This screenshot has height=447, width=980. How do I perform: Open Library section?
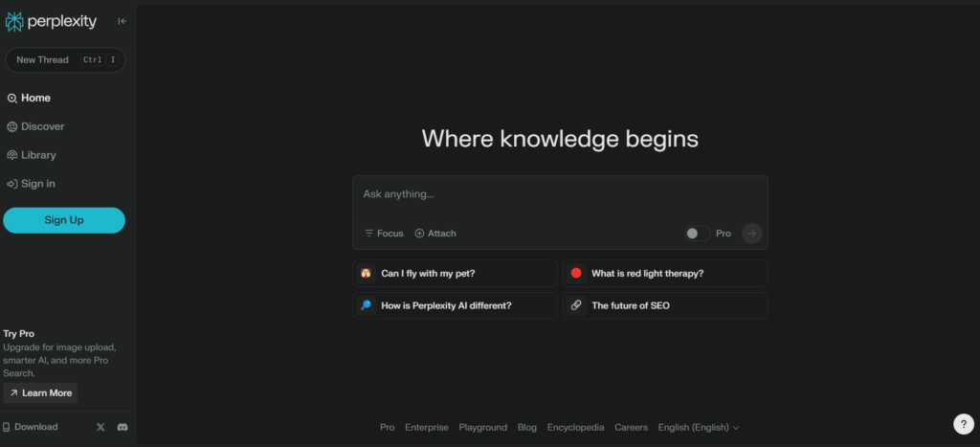(x=32, y=155)
